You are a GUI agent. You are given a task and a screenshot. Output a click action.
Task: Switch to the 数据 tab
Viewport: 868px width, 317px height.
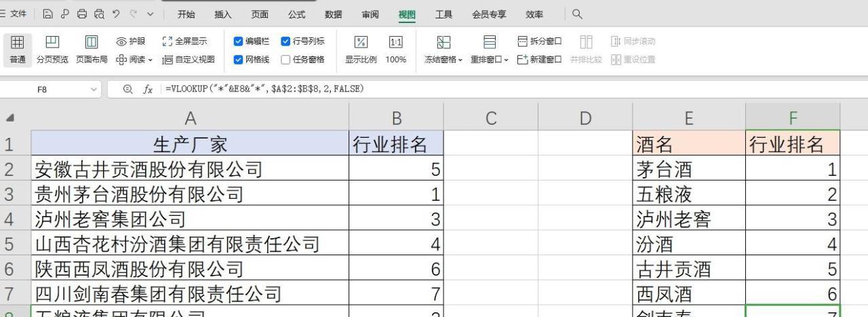pos(333,14)
